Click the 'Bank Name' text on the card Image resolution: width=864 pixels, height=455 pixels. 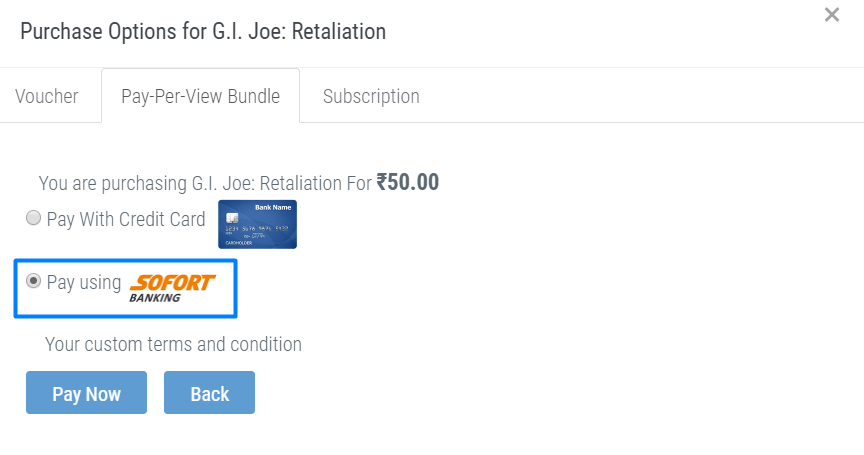(273, 208)
